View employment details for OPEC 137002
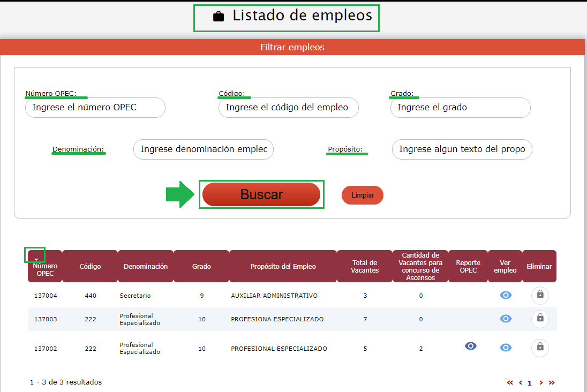Image resolution: width=587 pixels, height=392 pixels. click(x=506, y=348)
